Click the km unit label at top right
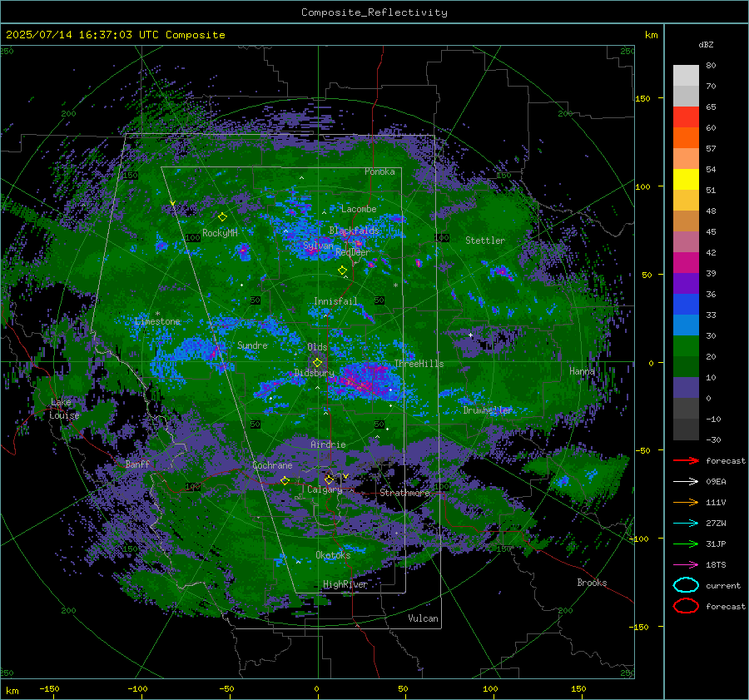This screenshot has height=700, width=749. (651, 35)
